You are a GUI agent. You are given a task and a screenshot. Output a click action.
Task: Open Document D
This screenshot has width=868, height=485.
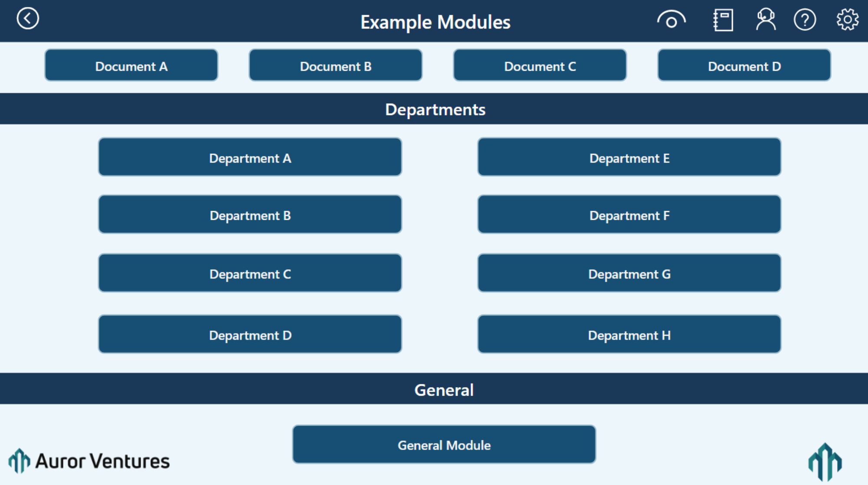pos(744,66)
